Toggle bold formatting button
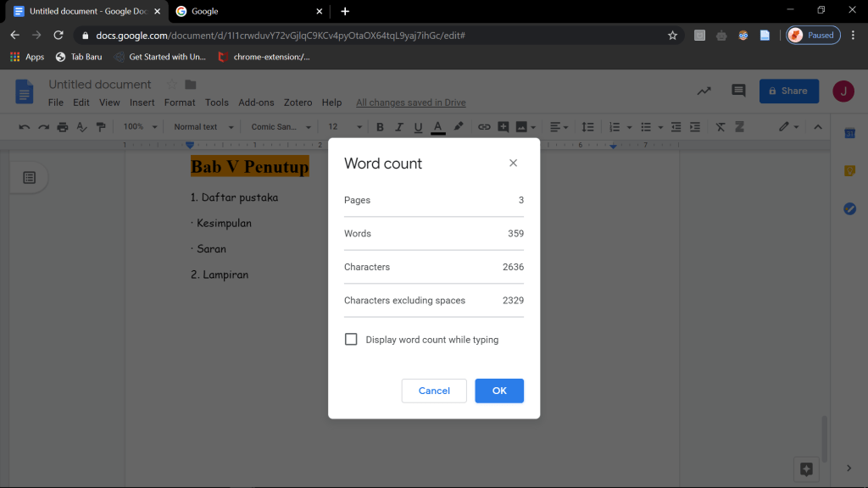This screenshot has height=488, width=868. pos(380,127)
